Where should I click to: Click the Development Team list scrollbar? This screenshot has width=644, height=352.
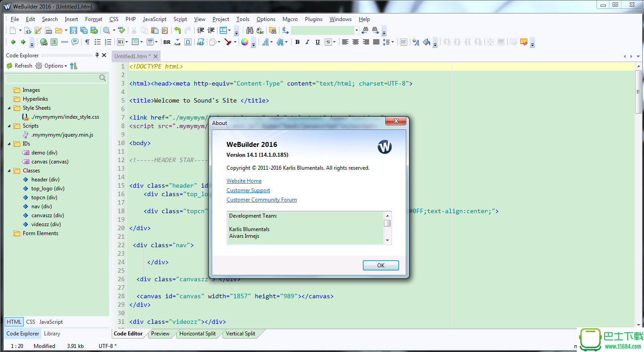click(x=387, y=228)
